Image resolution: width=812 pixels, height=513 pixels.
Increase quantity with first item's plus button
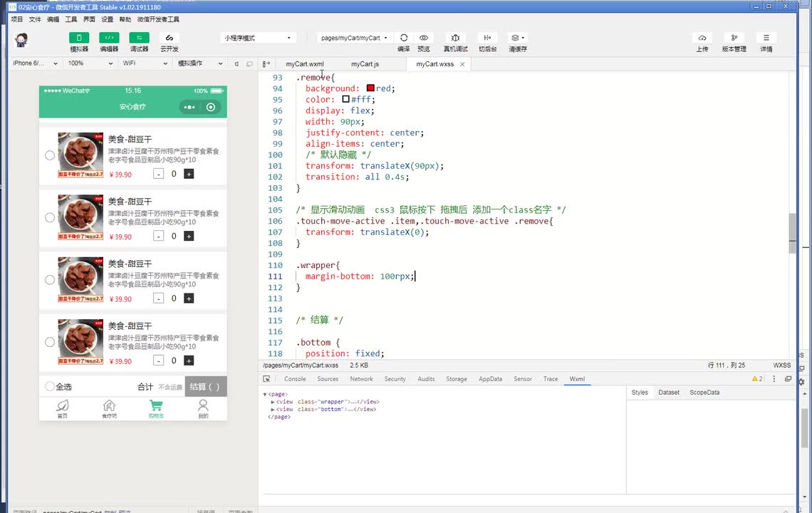click(189, 174)
